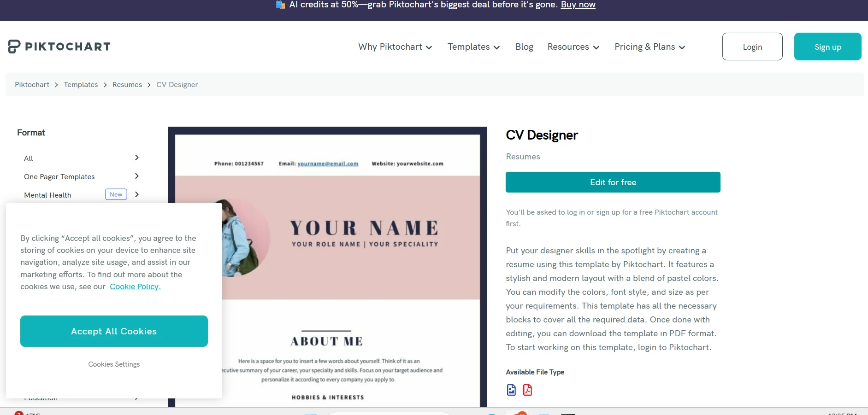Click the PDF file type icon
Image resolution: width=868 pixels, height=415 pixels.
coord(527,390)
